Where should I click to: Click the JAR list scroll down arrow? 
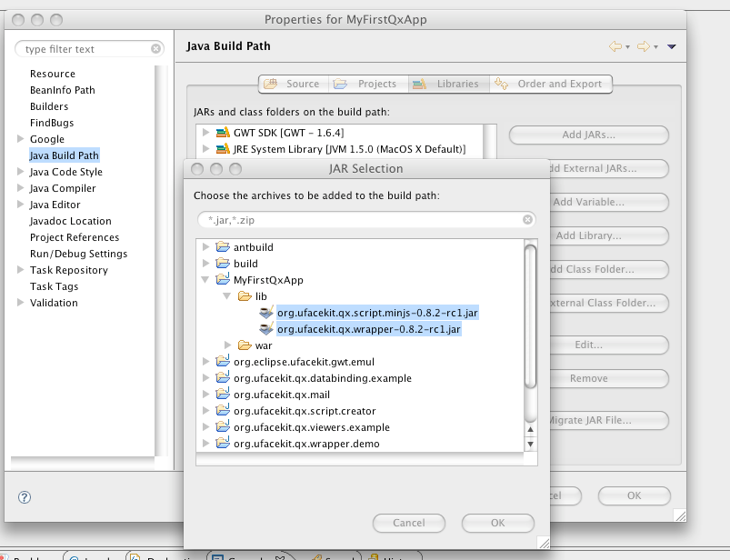coord(530,444)
